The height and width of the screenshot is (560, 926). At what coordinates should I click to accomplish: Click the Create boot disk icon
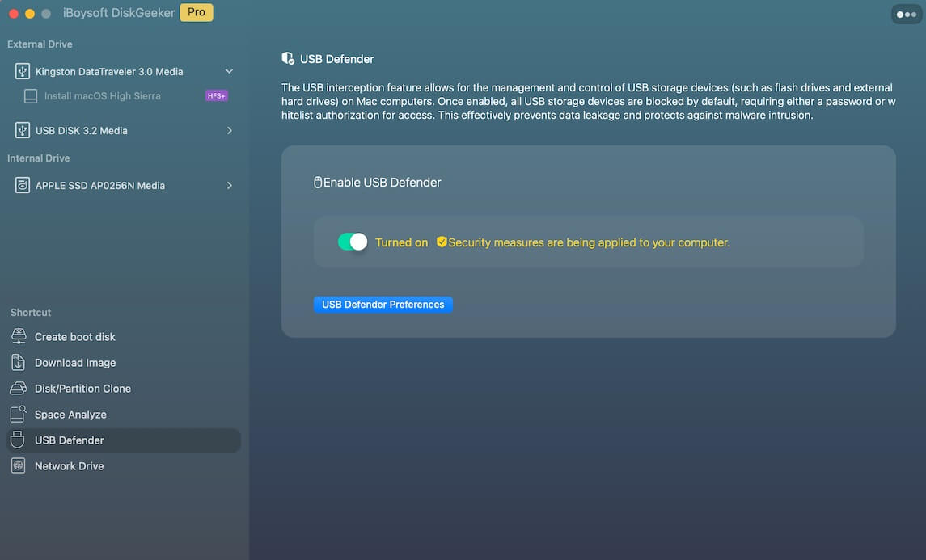(x=19, y=337)
